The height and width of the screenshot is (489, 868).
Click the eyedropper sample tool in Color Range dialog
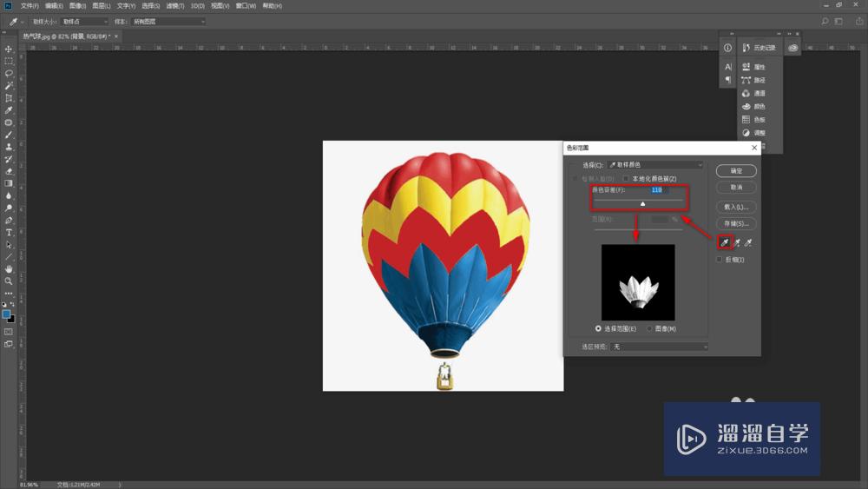(724, 243)
